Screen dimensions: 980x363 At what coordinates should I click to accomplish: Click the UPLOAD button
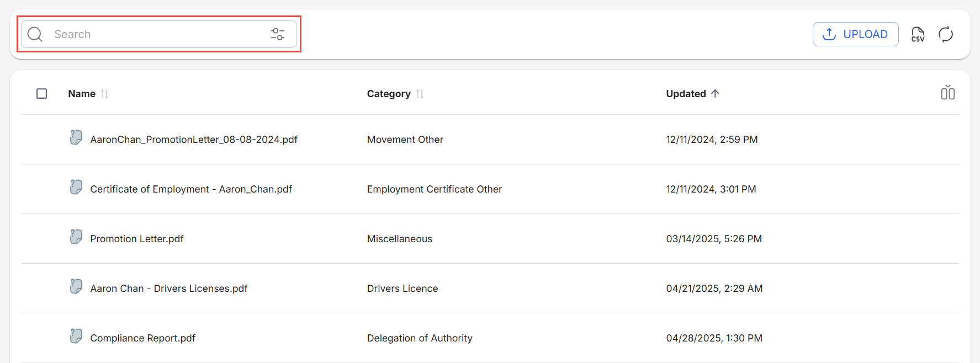click(855, 34)
